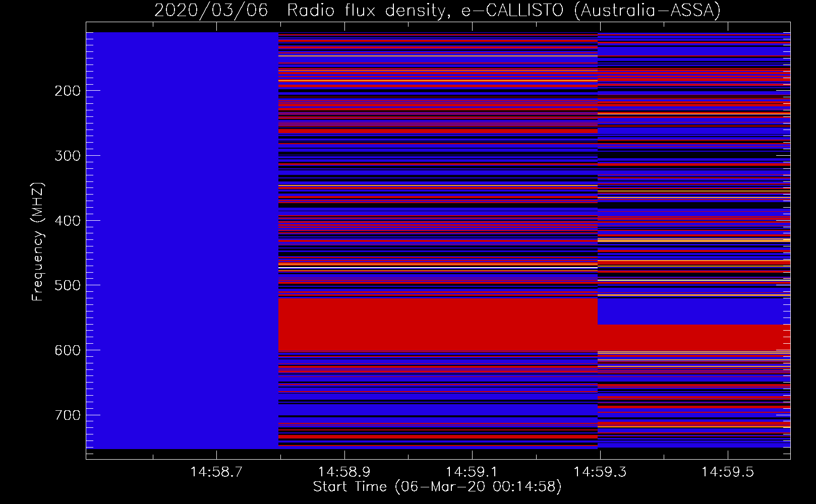Image resolution: width=816 pixels, height=504 pixels.
Task: Click the 600 frequency tick label
Action: (68, 350)
